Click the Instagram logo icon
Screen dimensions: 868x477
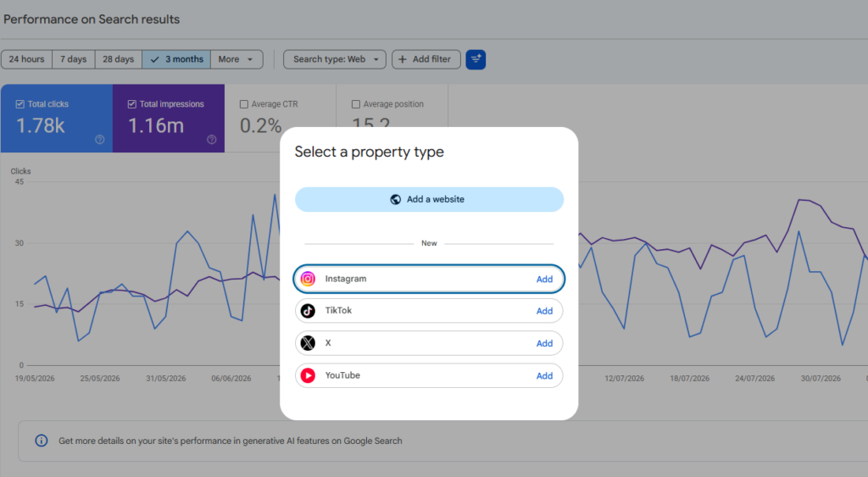(x=308, y=279)
